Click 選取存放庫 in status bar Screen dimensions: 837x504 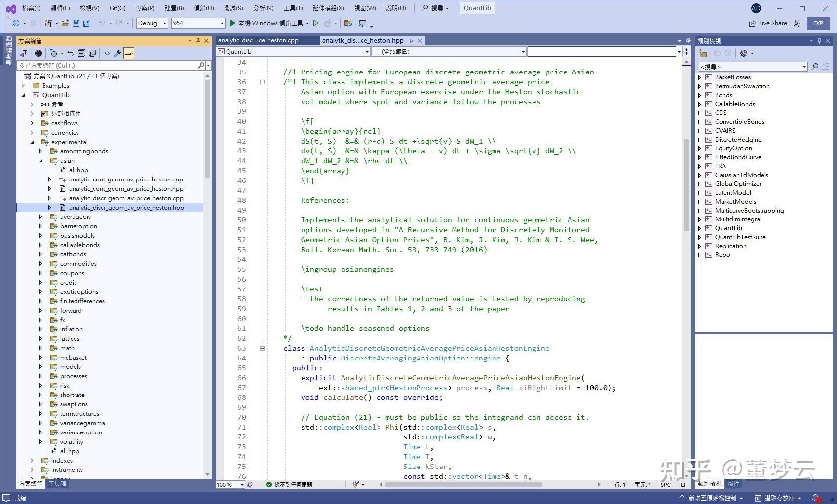coord(778,498)
